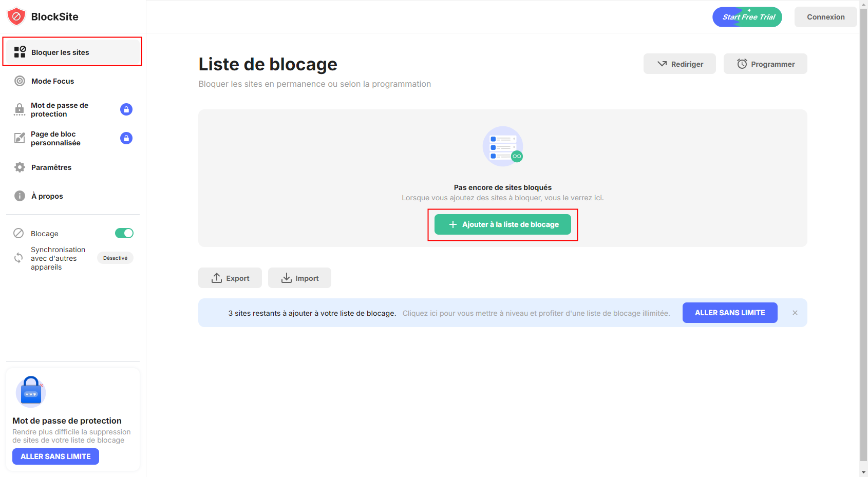Click the Mode Focus target icon

click(x=20, y=81)
